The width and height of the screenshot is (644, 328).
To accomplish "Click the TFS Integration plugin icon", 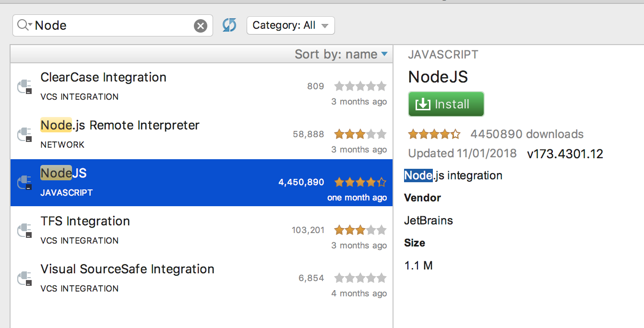I will tap(24, 231).
